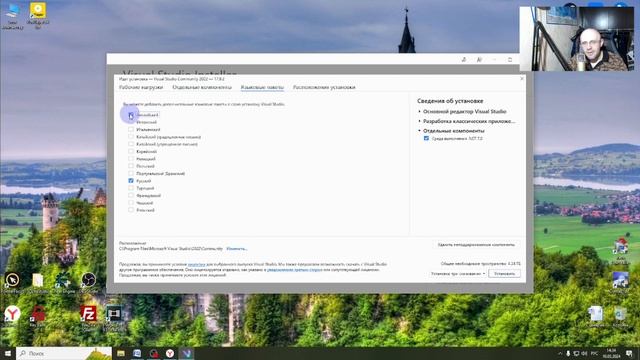Screen dimensions: 640x360
Task: Open the red padlock desktop shortcut
Action: 38,316
